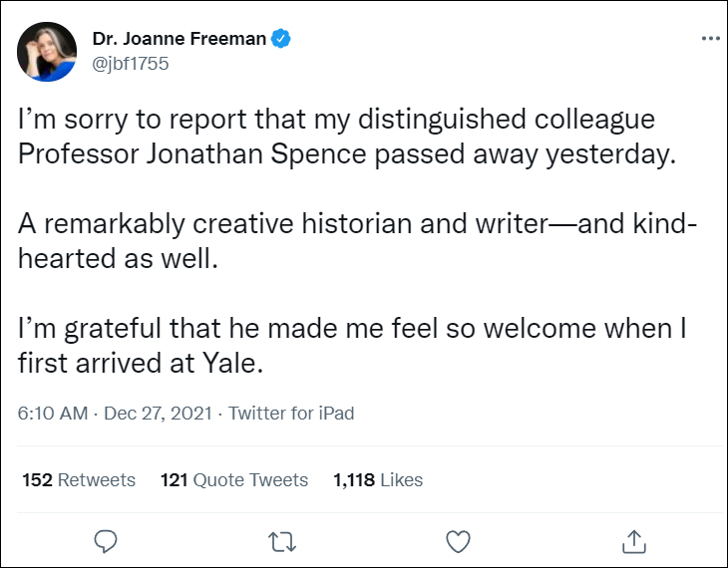
Task: Open the share icon menu
Action: pos(633,540)
